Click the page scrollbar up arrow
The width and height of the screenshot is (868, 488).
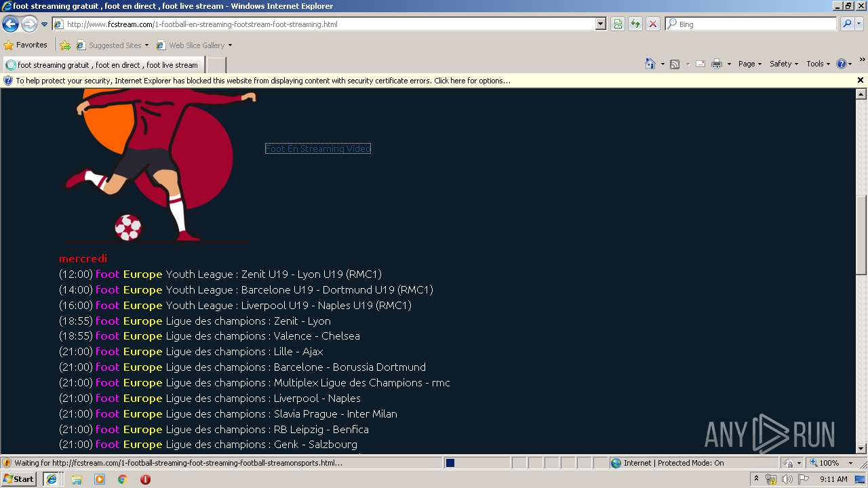coord(861,94)
